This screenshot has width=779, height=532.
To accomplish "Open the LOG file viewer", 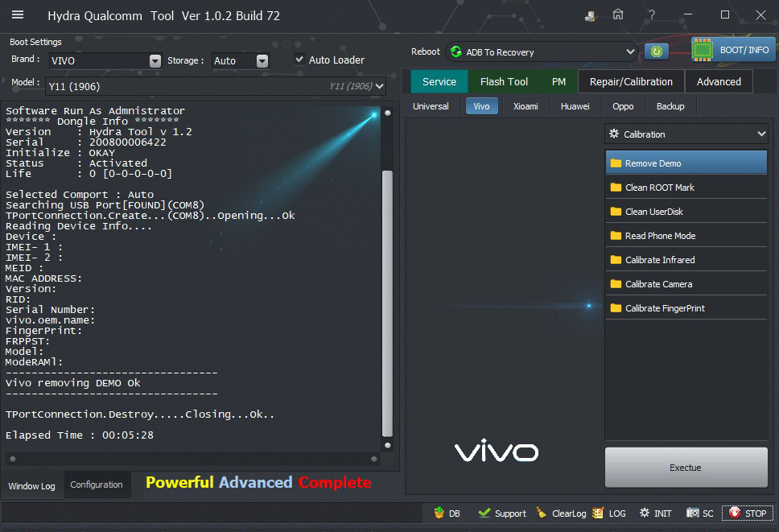I will [x=609, y=513].
